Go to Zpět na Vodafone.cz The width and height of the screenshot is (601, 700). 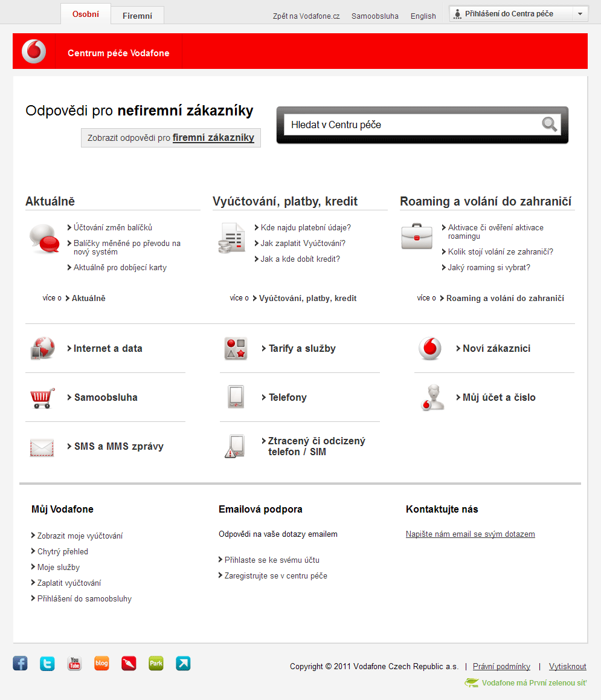tap(306, 16)
